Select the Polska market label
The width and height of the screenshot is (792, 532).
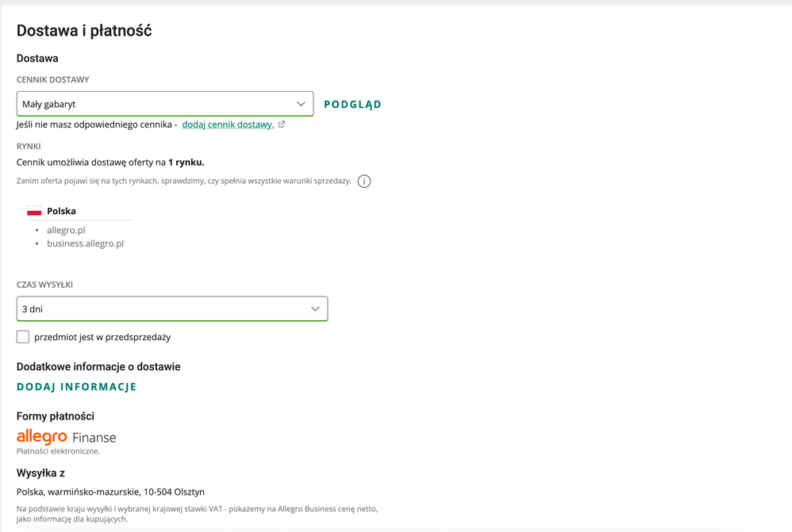pos(61,211)
